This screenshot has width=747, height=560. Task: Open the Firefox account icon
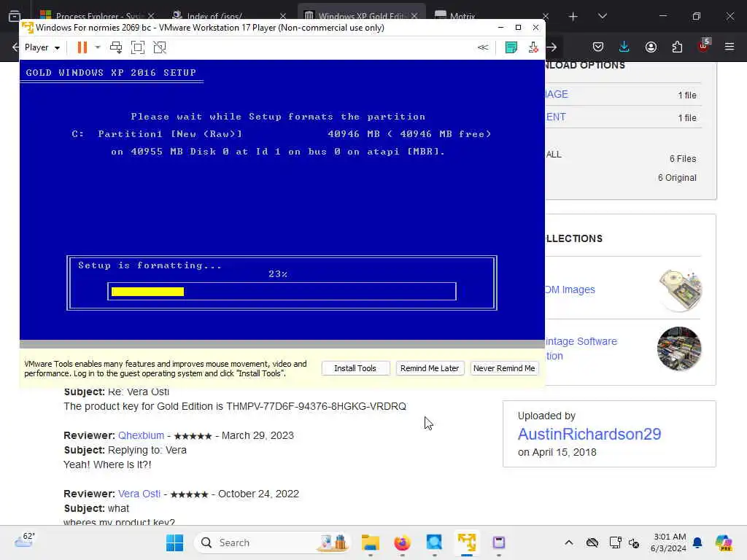click(x=651, y=47)
